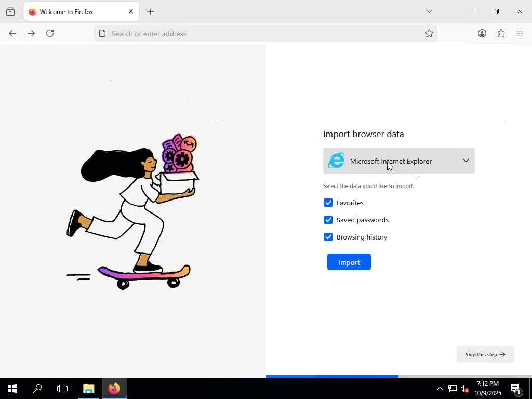Viewport: 532px width, 399px height.
Task: Close the Welcome to Firefox tab
Action: [x=131, y=11]
